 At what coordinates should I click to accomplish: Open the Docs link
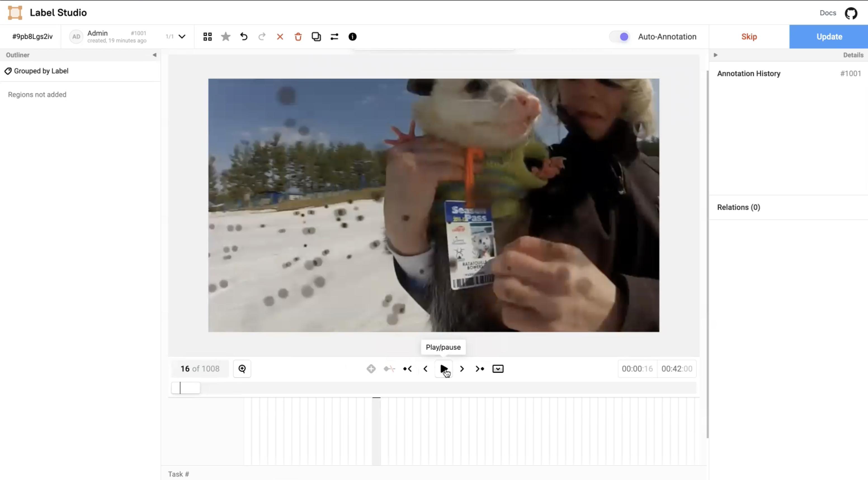[828, 13]
